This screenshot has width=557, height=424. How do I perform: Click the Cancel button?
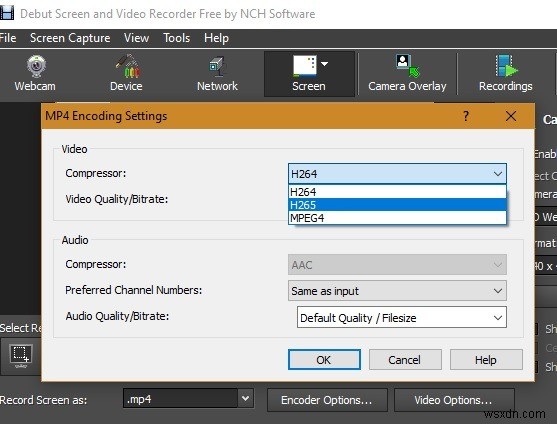405,360
